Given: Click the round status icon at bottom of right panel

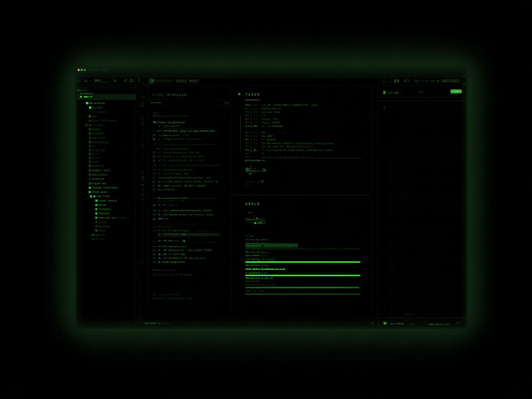Looking at the screenshot, I should click(385, 324).
